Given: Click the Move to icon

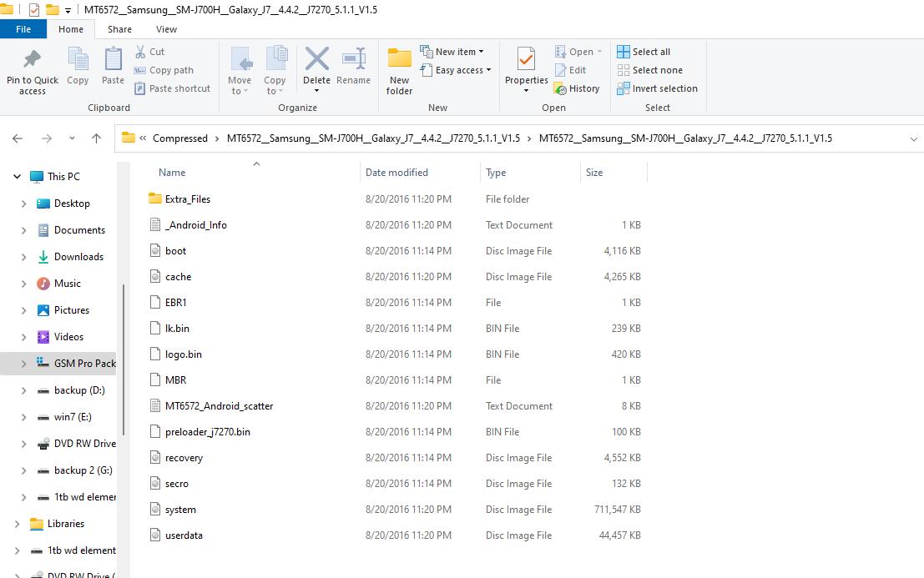Looking at the screenshot, I should [240, 59].
